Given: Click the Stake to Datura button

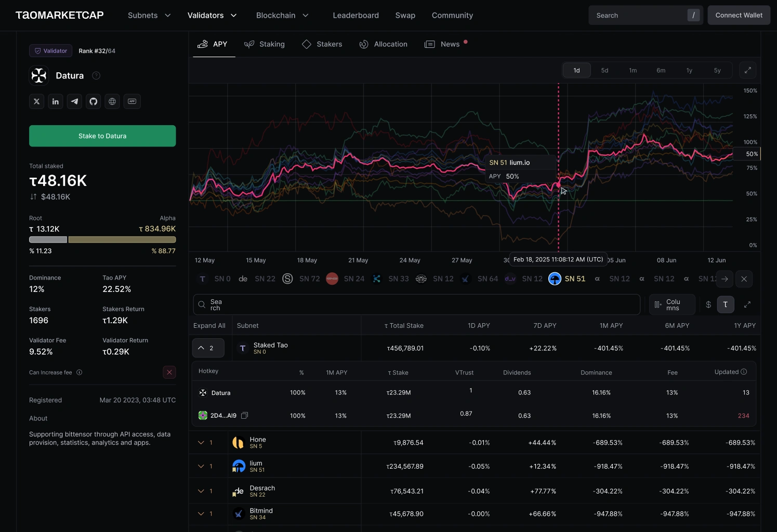Looking at the screenshot, I should click(x=102, y=136).
